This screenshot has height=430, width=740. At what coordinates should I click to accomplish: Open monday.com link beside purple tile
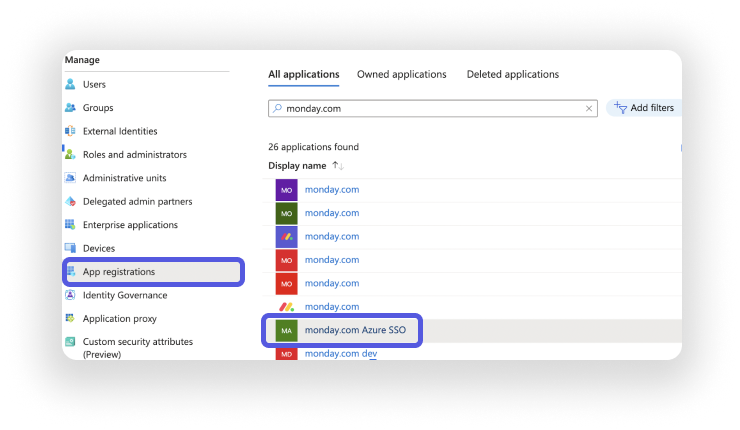pyautogui.click(x=332, y=190)
